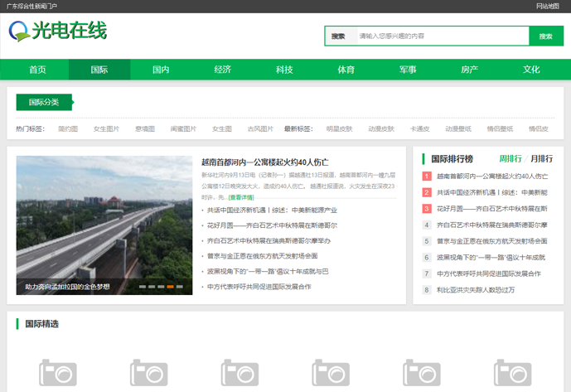Select 军事 in the green navigation bar
Image resolution: width=571 pixels, height=392 pixels.
click(x=408, y=70)
